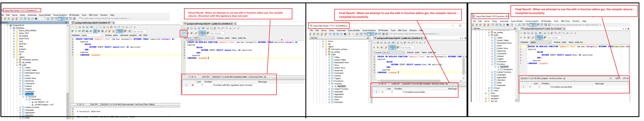Click the green Compile arrow in the 17.0.11-8 window

374,47
